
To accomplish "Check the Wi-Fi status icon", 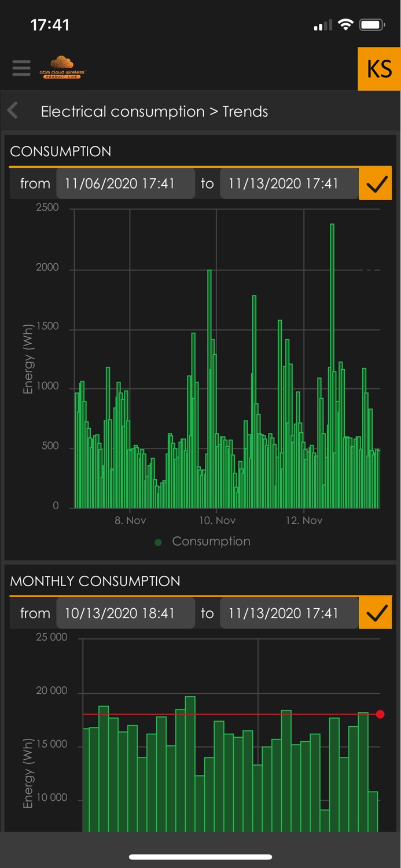I will 346,25.
